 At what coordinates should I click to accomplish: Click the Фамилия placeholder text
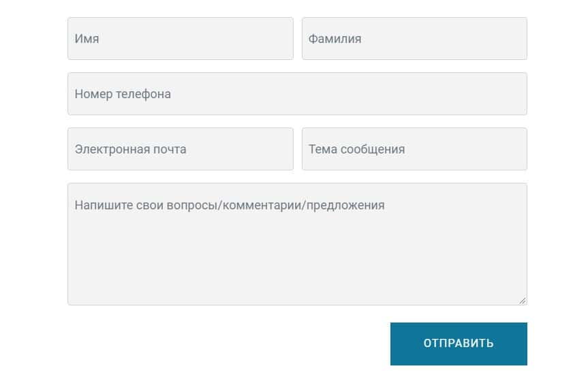coord(335,39)
